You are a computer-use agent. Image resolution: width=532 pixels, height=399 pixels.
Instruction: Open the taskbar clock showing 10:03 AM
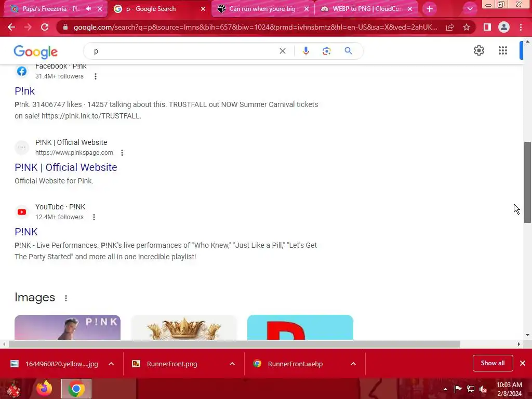(509, 389)
